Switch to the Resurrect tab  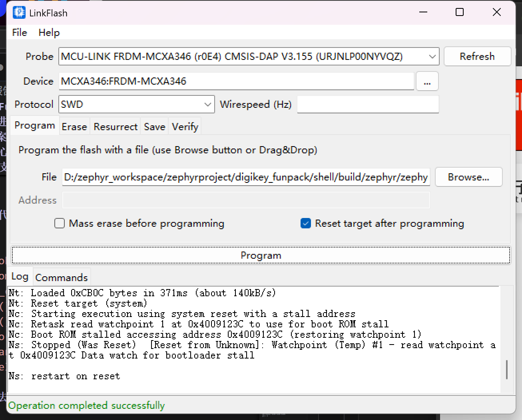(116, 127)
